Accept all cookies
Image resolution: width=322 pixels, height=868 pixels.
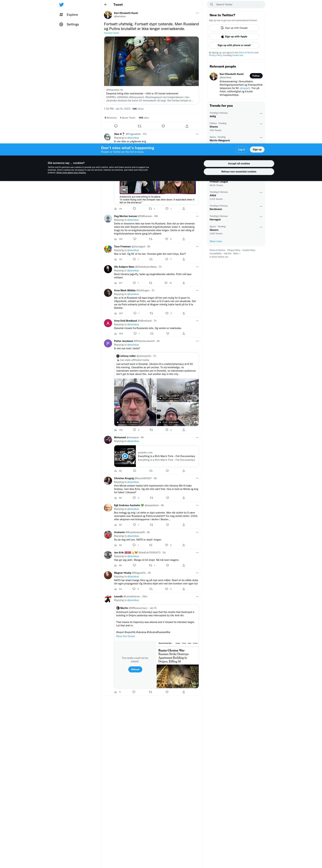(x=239, y=163)
